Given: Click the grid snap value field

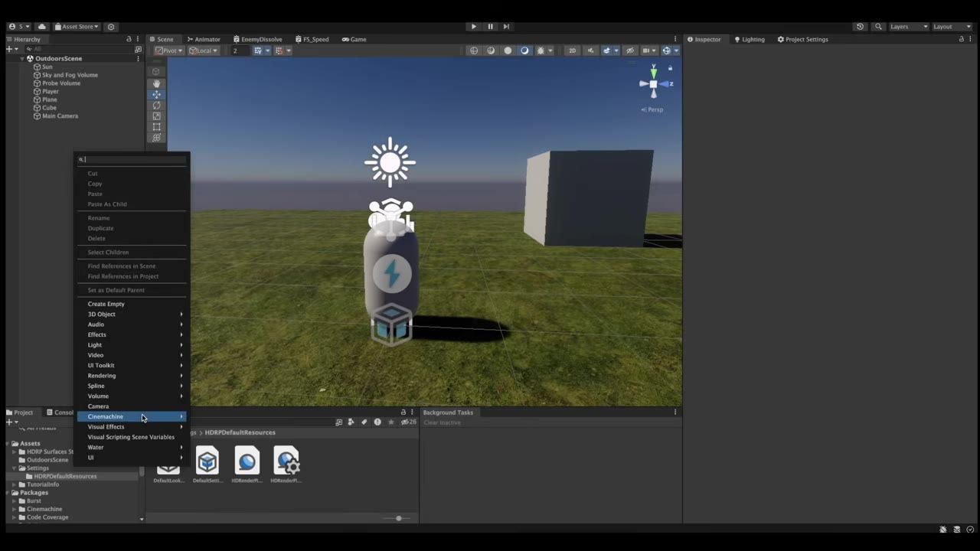Looking at the screenshot, I should click(240, 51).
